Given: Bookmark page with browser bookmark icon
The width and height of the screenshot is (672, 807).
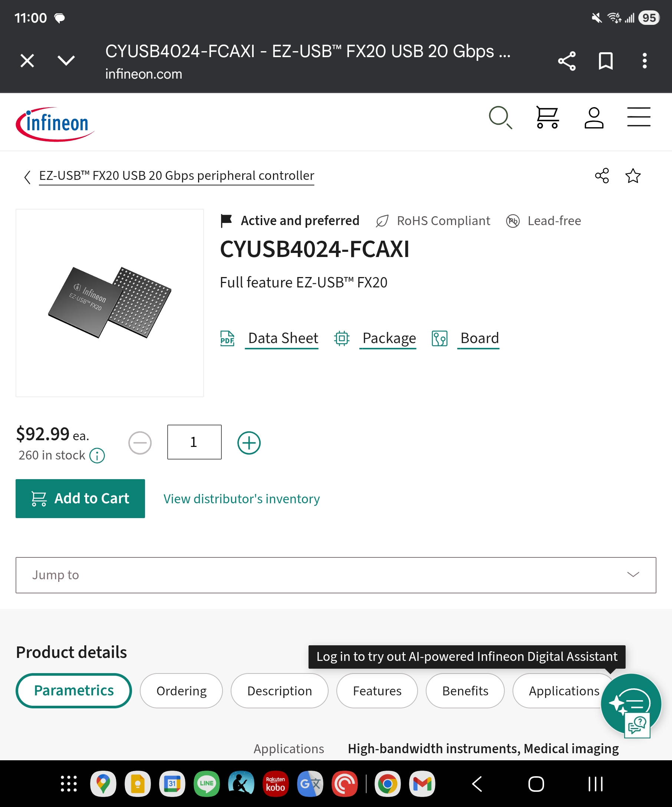Looking at the screenshot, I should pyautogui.click(x=606, y=61).
